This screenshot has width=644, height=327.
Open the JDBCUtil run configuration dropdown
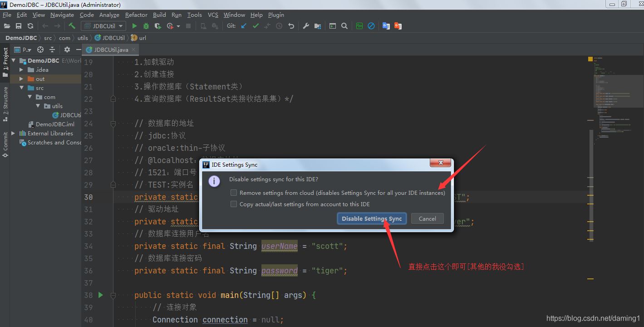click(x=103, y=26)
